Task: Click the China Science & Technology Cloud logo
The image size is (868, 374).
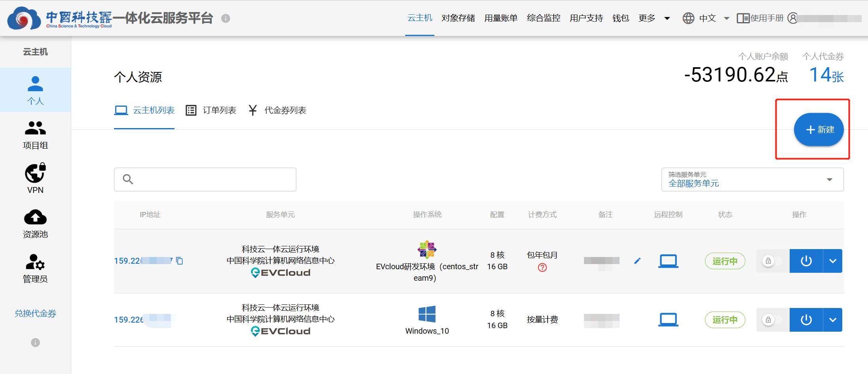Action: [59, 18]
